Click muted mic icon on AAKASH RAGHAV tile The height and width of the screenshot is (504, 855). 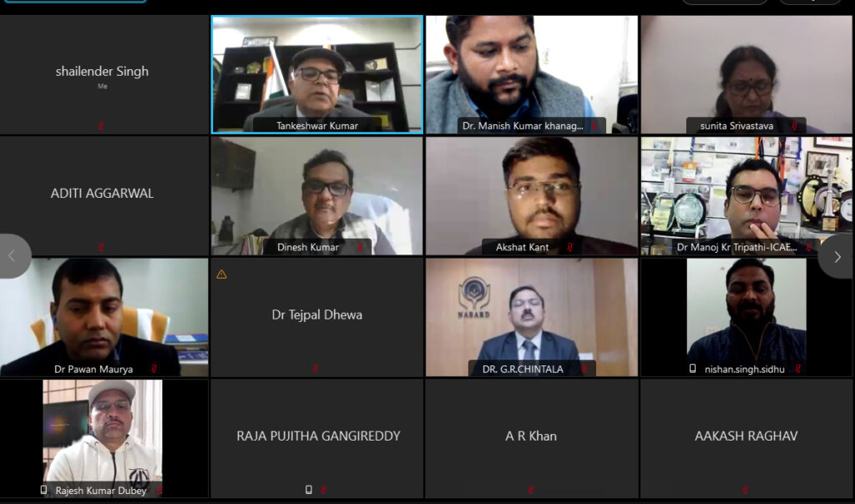[745, 491]
